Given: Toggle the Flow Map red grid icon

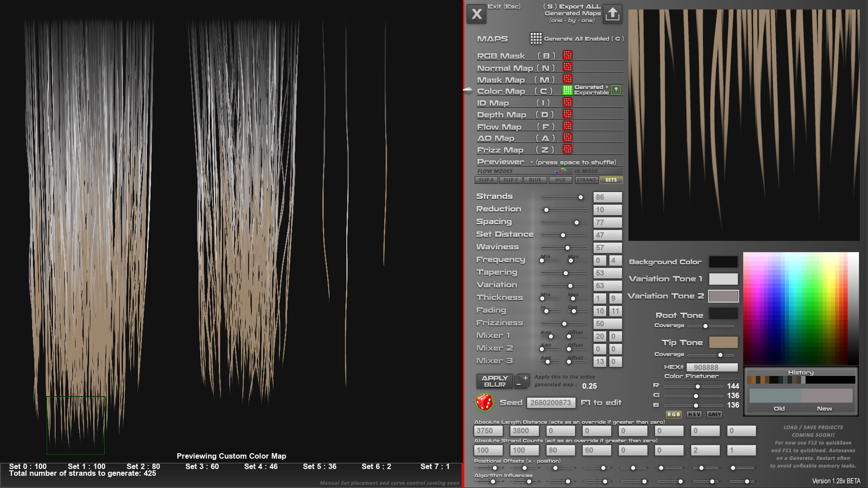Looking at the screenshot, I should point(567,126).
